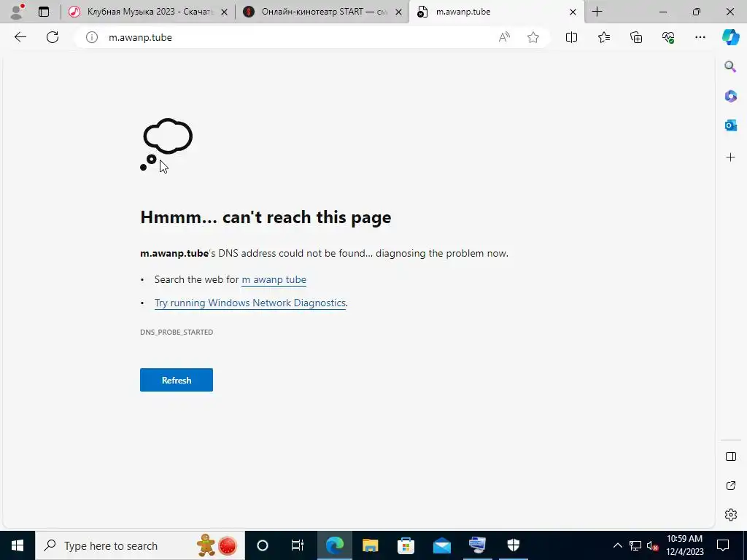The image size is (747, 560).
Task: Open network status tray icon
Action: tap(635, 545)
